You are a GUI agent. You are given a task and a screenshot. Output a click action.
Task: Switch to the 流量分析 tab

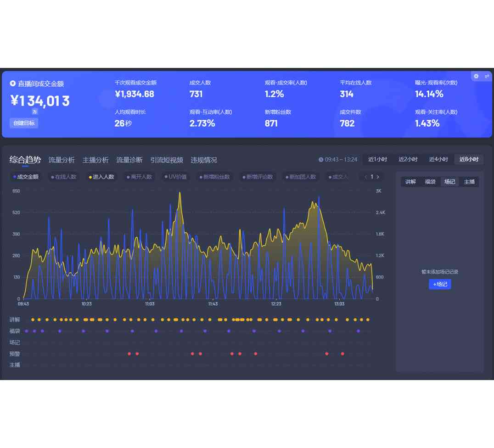pyautogui.click(x=62, y=160)
